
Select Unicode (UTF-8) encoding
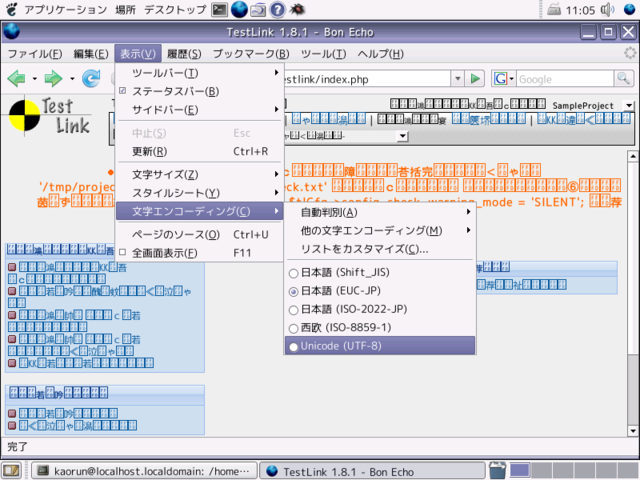click(x=380, y=346)
